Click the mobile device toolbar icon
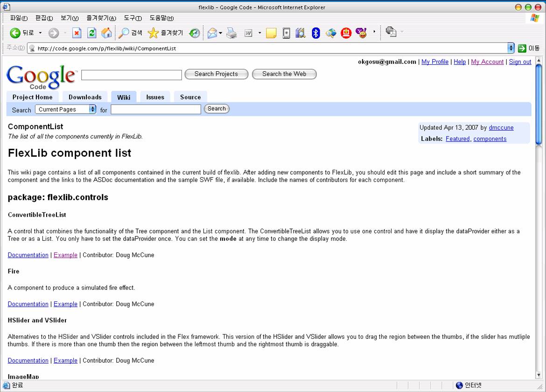Viewport: 546px width, 392px height. 286,33
